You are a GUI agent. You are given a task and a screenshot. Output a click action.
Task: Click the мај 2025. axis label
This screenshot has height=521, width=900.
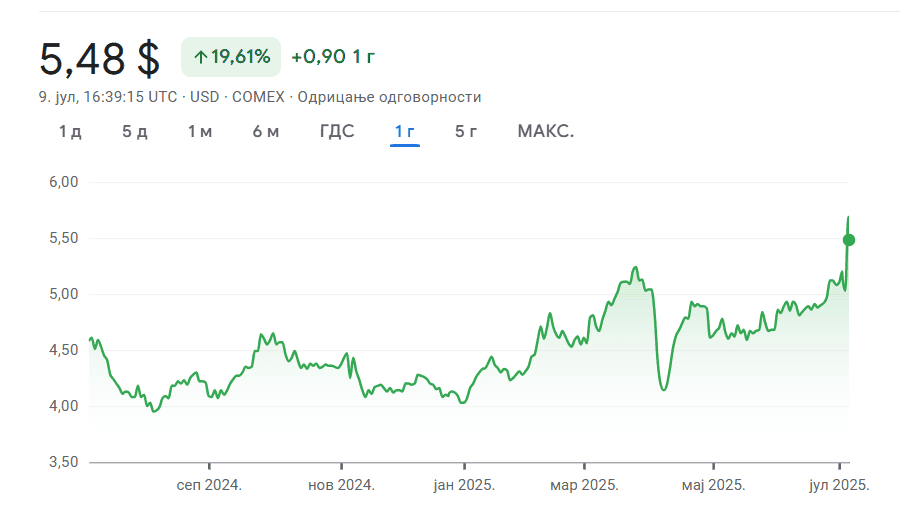tap(713, 485)
